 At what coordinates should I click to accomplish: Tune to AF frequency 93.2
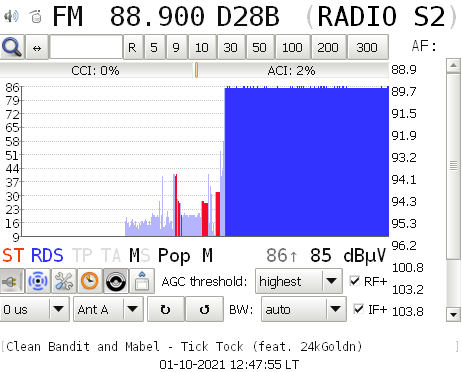pyautogui.click(x=404, y=157)
